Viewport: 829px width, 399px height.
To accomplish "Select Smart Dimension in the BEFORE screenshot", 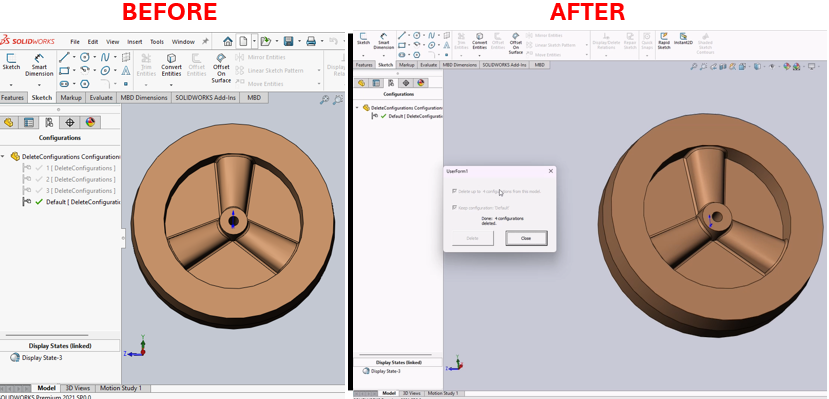I will tap(40, 64).
